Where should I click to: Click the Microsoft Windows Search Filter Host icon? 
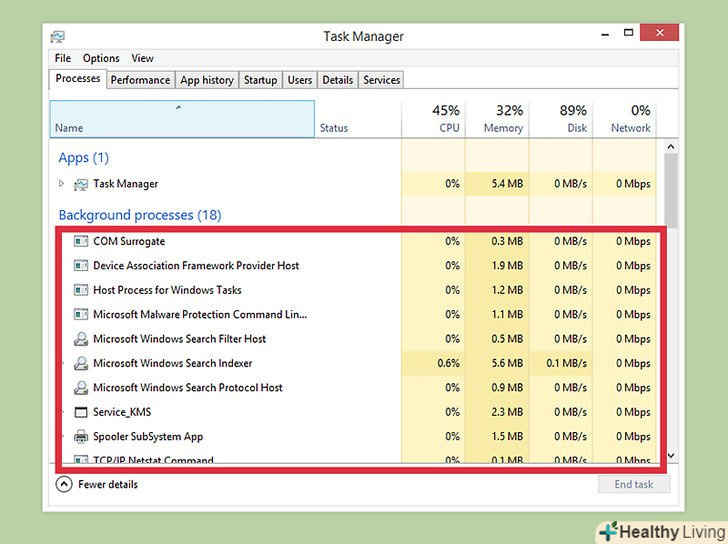(81, 339)
